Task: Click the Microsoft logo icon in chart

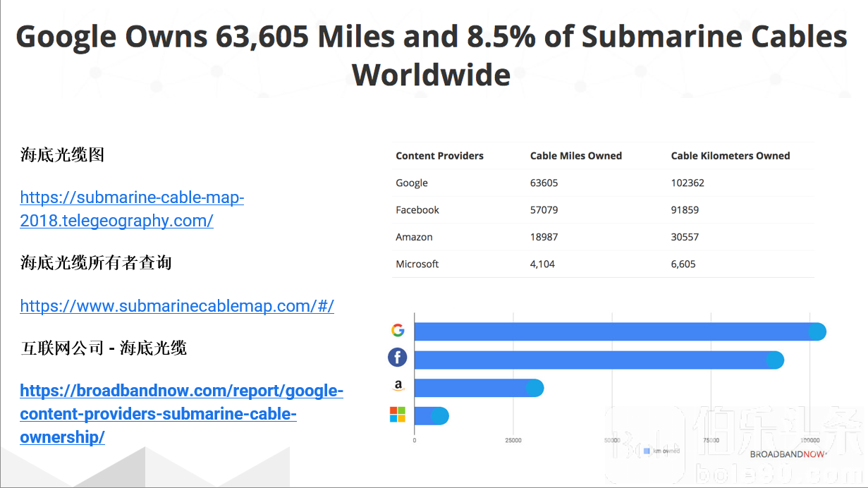Action: pyautogui.click(x=398, y=415)
